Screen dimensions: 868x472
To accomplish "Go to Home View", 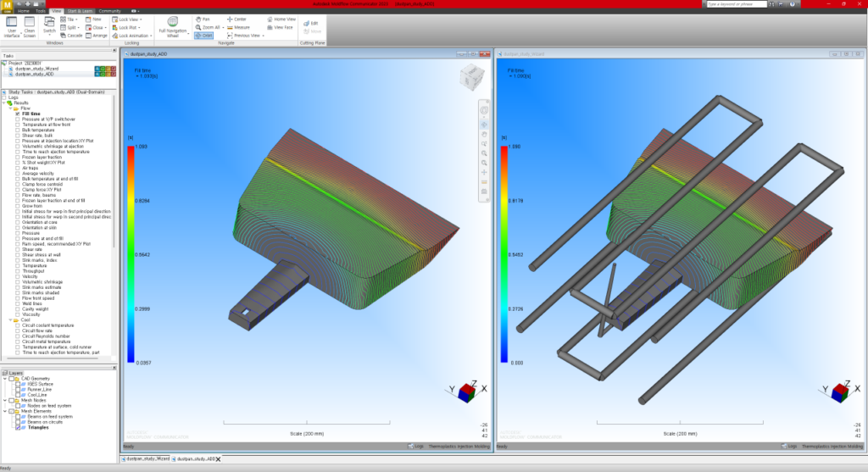I will (281, 19).
